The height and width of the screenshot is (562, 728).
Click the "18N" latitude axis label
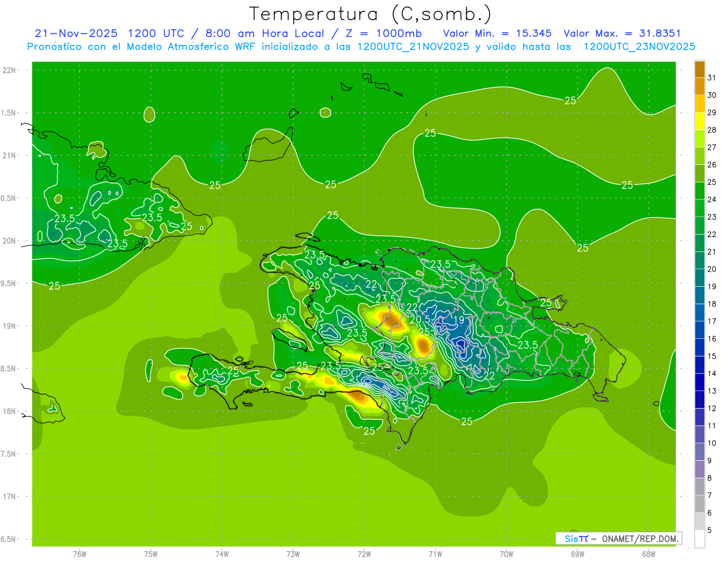point(10,411)
